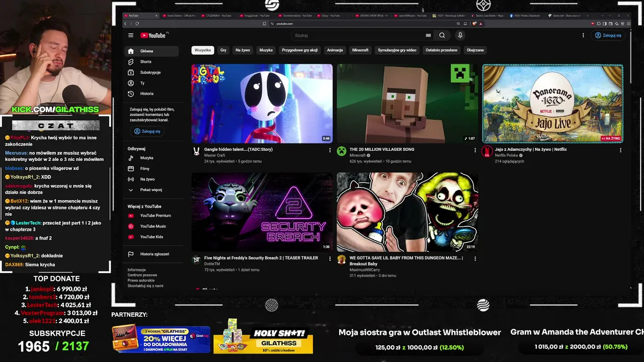Open Master Craft channel avatar
This screenshot has height=362, width=644.
click(196, 151)
